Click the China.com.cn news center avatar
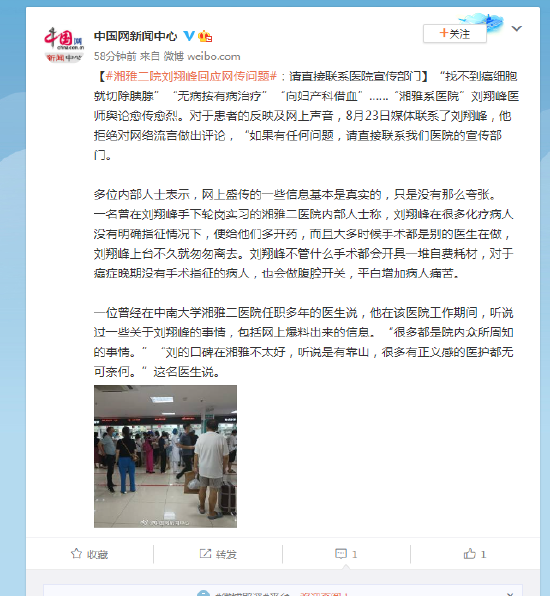Screen dimensions: 550x596 [64, 44]
